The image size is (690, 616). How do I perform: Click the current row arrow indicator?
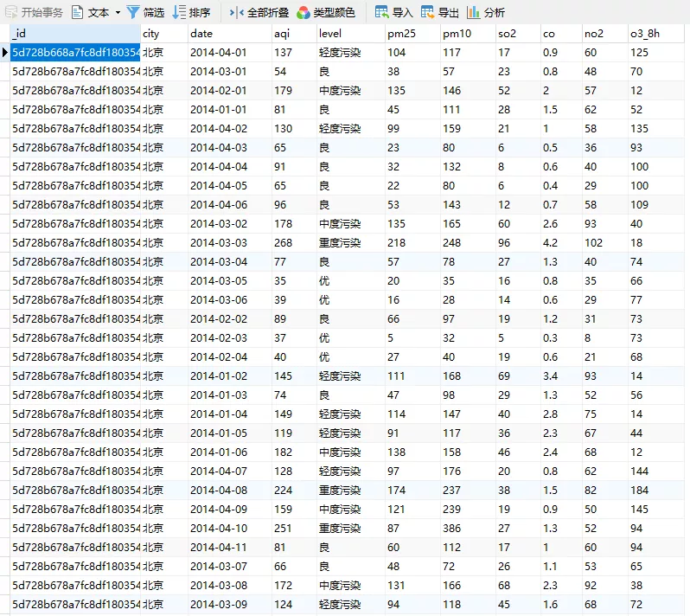(5, 53)
